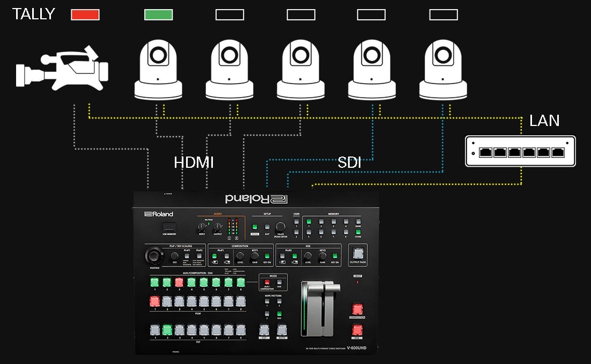Click the camcorder icon under the red tally
Viewport: 591px width, 364px height.
[x=62, y=70]
